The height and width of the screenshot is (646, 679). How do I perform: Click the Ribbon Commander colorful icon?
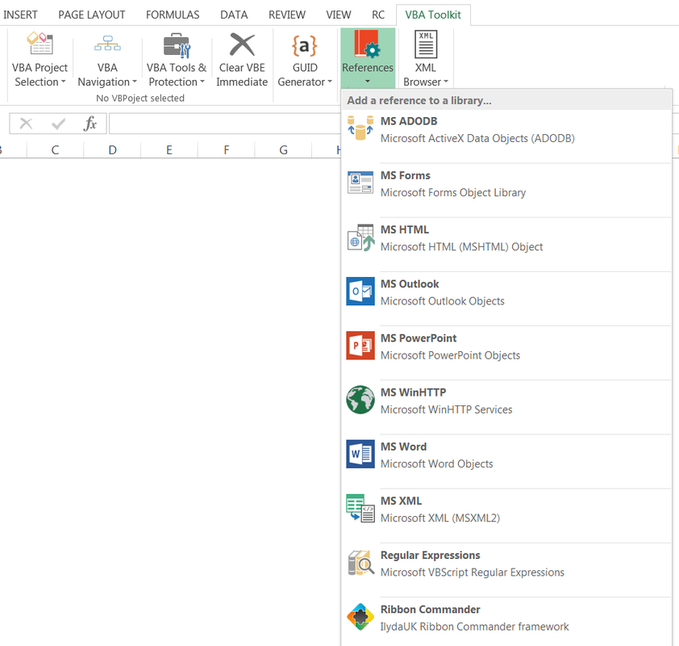pos(360,617)
